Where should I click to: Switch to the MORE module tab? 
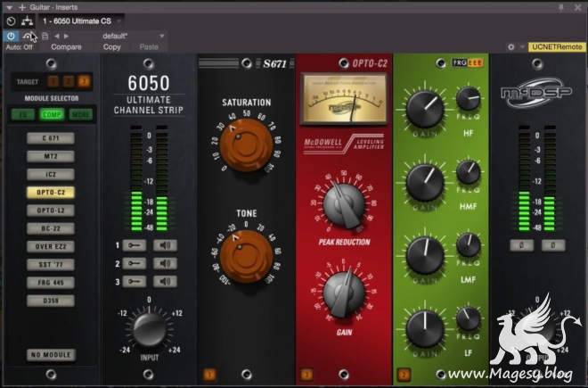(80, 114)
